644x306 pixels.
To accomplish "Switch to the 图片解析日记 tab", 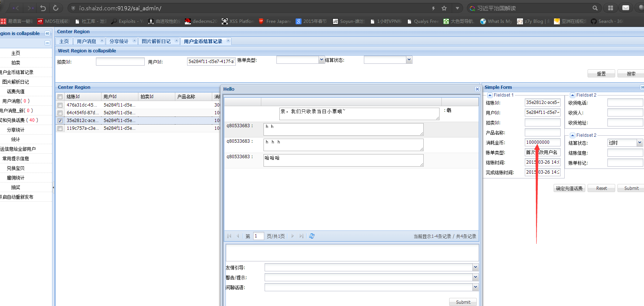I will [156, 41].
